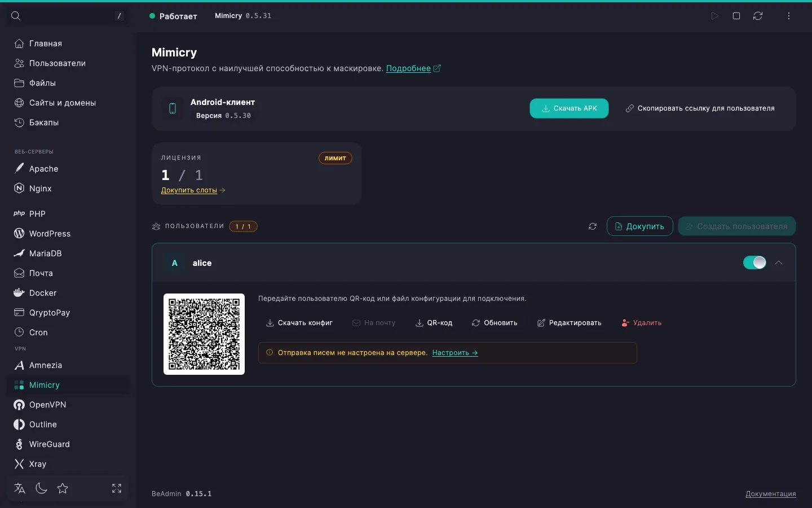This screenshot has width=812, height=508.
Task: Click the Docker whale icon
Action: click(19, 293)
